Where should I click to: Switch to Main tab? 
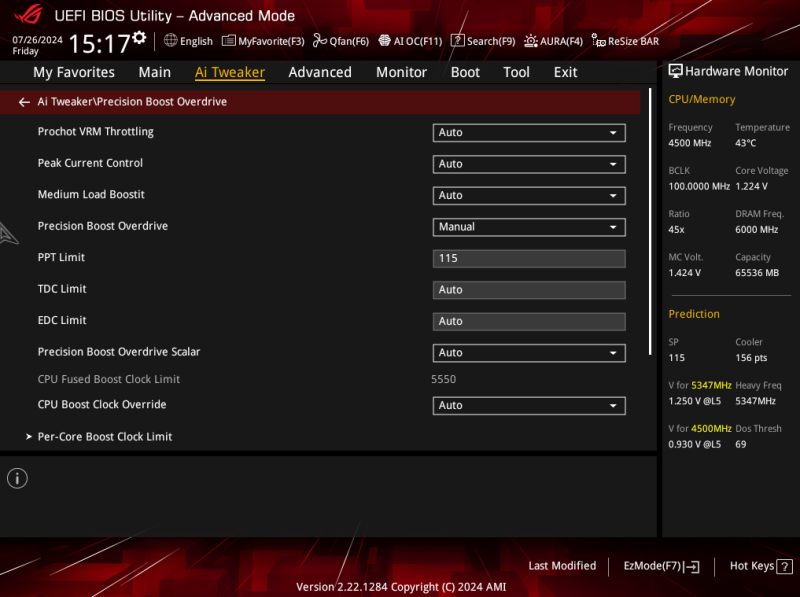(x=155, y=72)
